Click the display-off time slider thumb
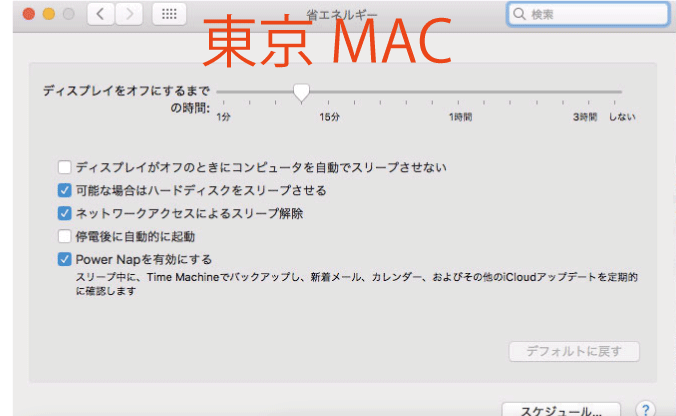 pos(301,92)
